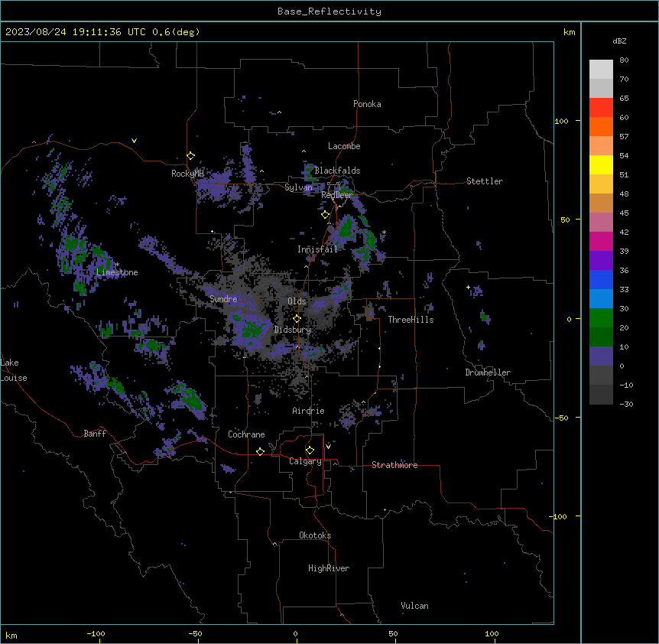Select the slate purple 0–10 dBZ swatch

[x=601, y=356]
